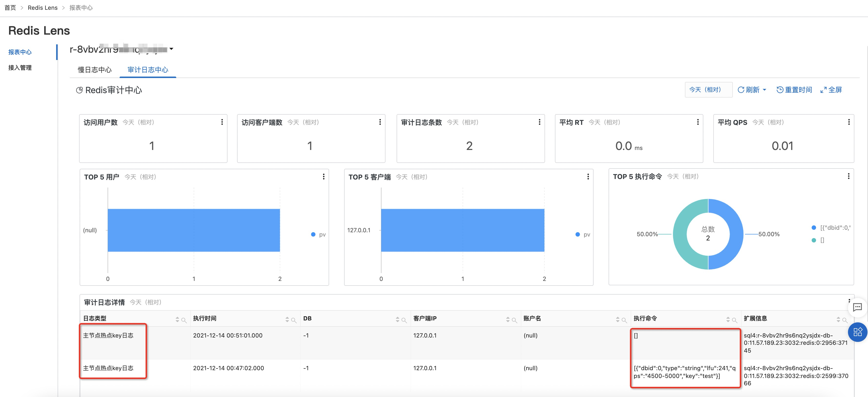Toggle the pv legend in TOP 5 客户端 chart
The height and width of the screenshot is (397, 868).
tap(583, 234)
